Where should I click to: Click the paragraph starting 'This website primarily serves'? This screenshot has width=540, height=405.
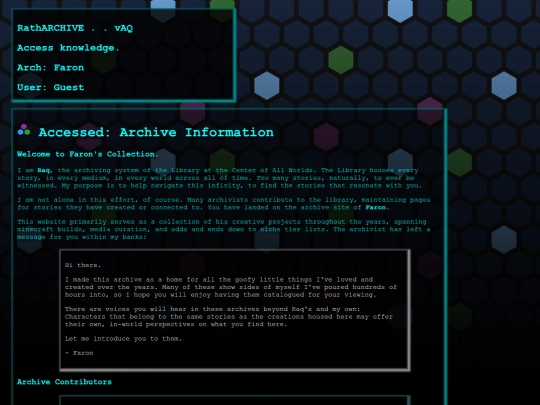(224, 229)
